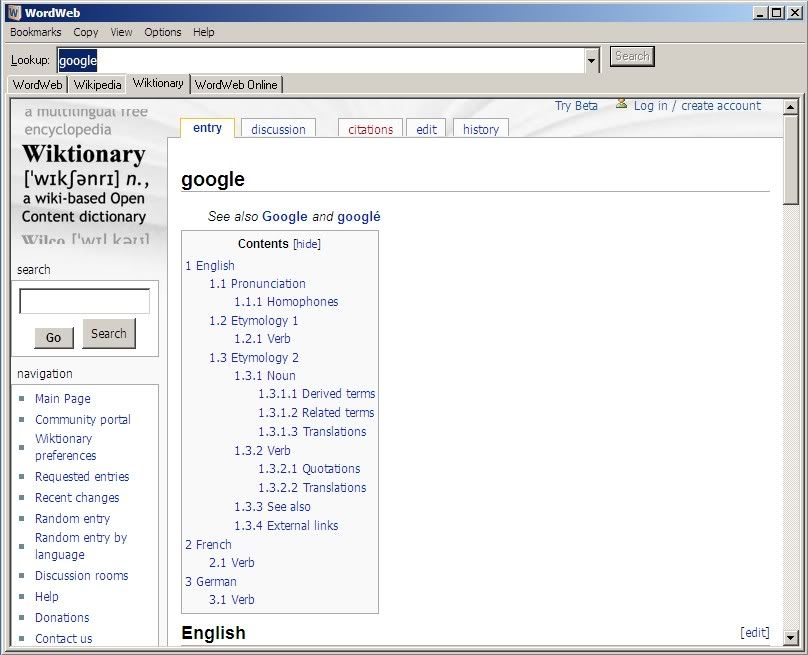Jump to 1.3.4 External links
Image resolution: width=808 pixels, height=655 pixels.
(286, 526)
